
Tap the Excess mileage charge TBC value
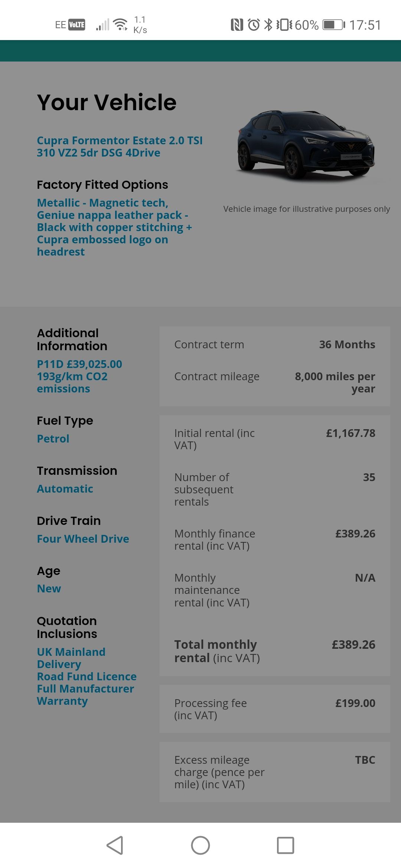[365, 760]
